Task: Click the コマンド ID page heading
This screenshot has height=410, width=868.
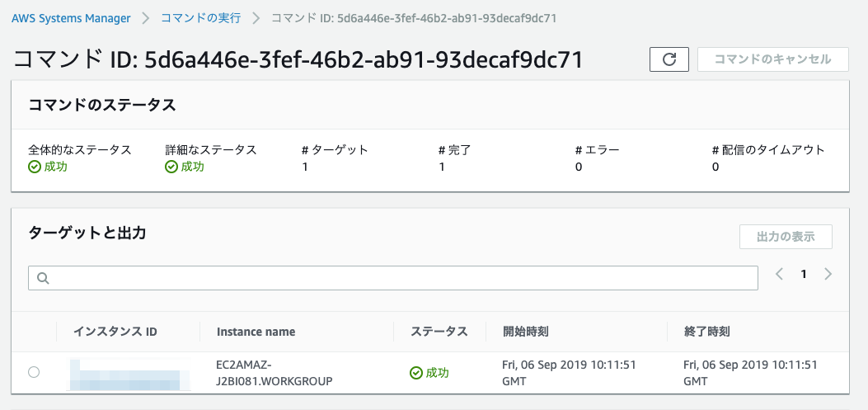Action: [x=298, y=60]
